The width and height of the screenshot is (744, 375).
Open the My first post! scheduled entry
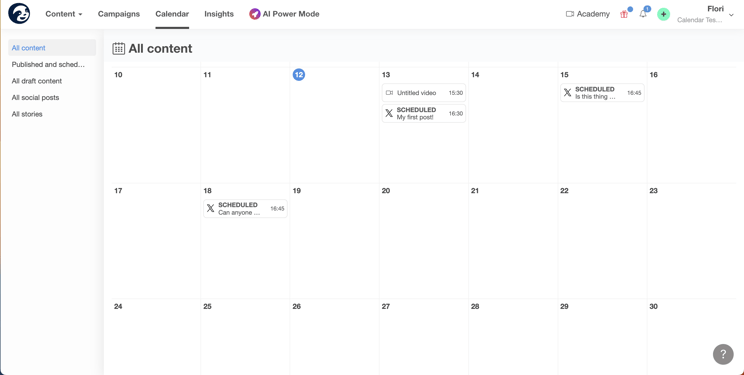[x=424, y=113]
